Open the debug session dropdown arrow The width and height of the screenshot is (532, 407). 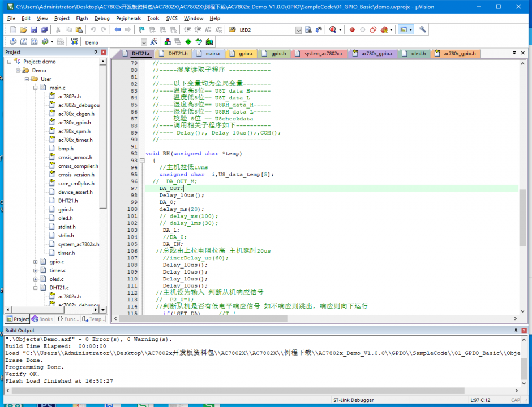(x=340, y=30)
